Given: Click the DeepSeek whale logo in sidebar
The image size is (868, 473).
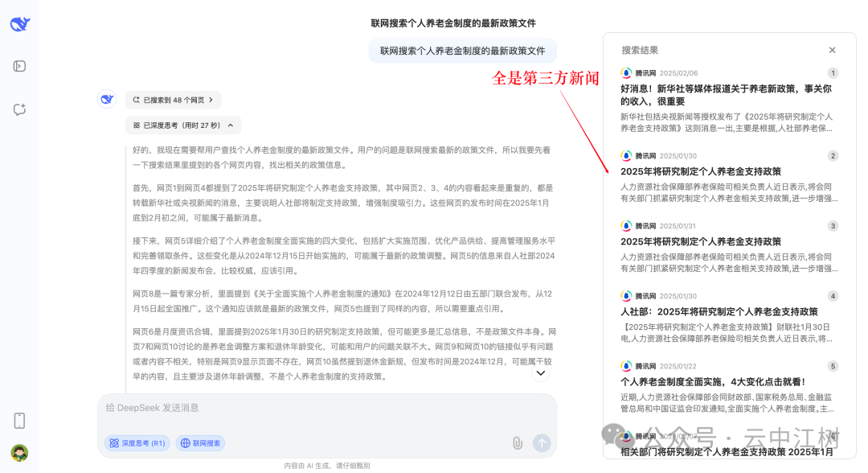Looking at the screenshot, I should coord(20,24).
